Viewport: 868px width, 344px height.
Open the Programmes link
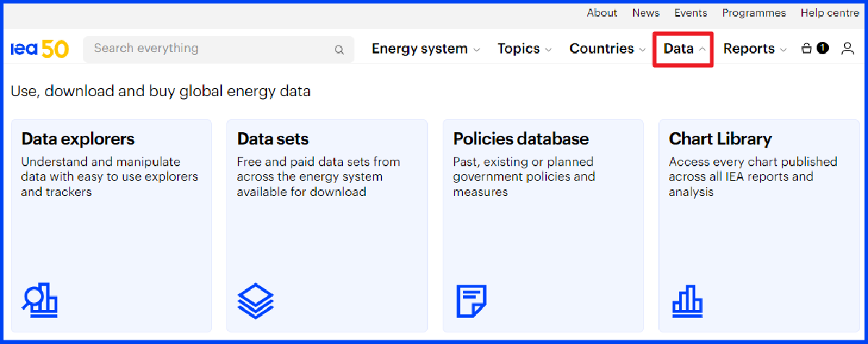(754, 13)
